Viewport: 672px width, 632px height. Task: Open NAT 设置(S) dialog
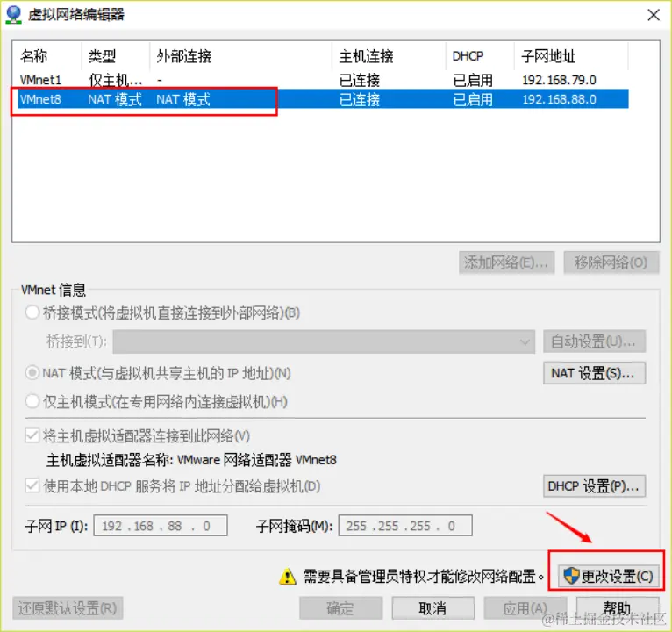click(594, 373)
